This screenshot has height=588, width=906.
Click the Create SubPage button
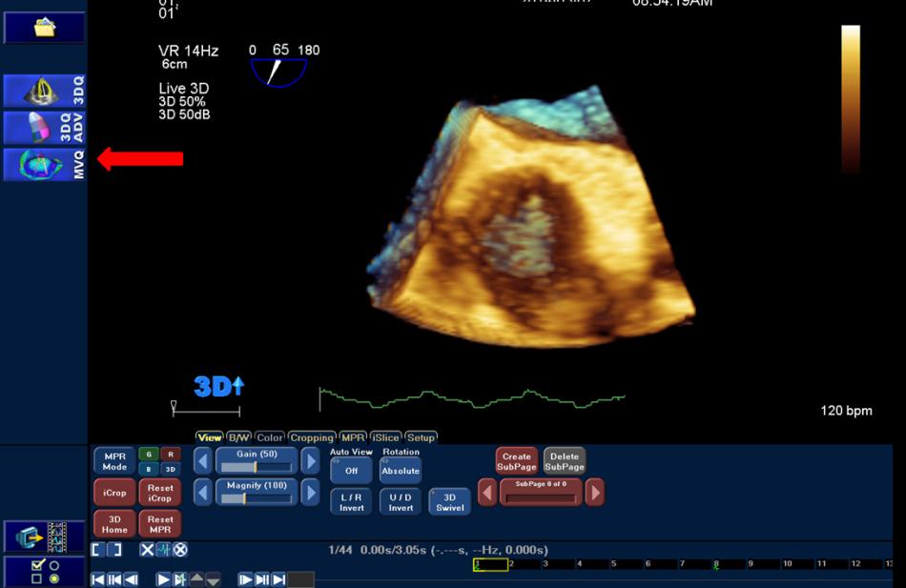click(x=516, y=461)
